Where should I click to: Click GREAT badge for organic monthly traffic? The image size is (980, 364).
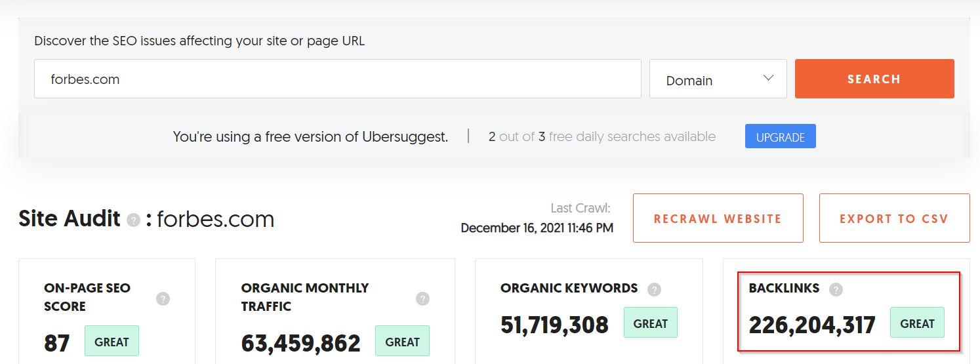pyautogui.click(x=402, y=342)
